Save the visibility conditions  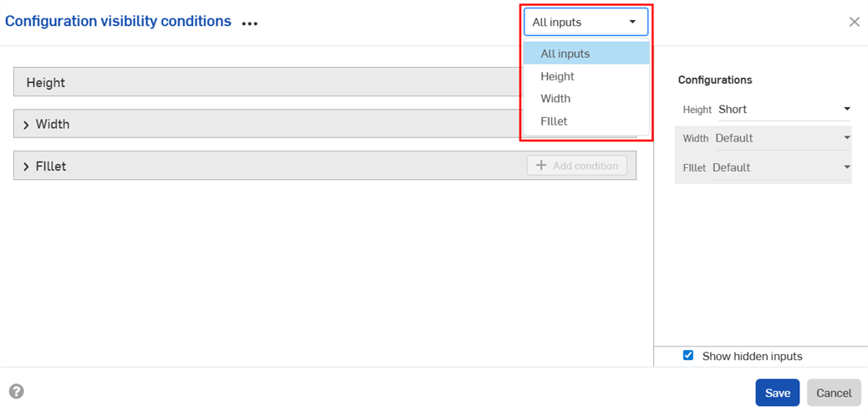pos(777,393)
